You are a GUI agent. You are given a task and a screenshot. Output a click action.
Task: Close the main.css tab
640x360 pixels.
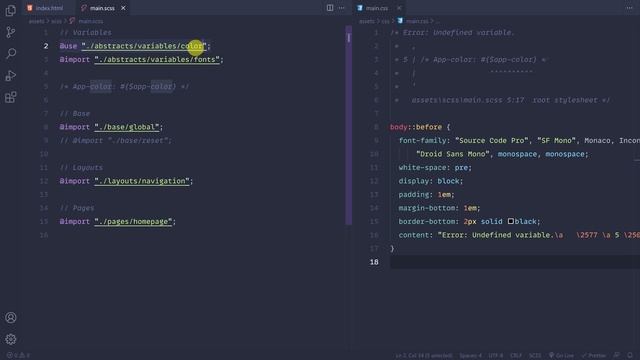point(399,8)
